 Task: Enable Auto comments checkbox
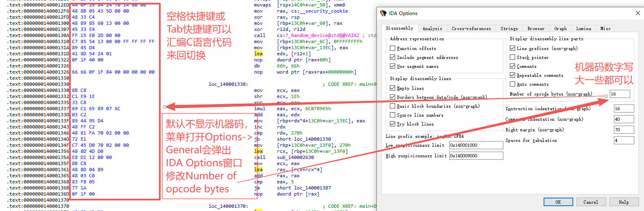coord(512,84)
